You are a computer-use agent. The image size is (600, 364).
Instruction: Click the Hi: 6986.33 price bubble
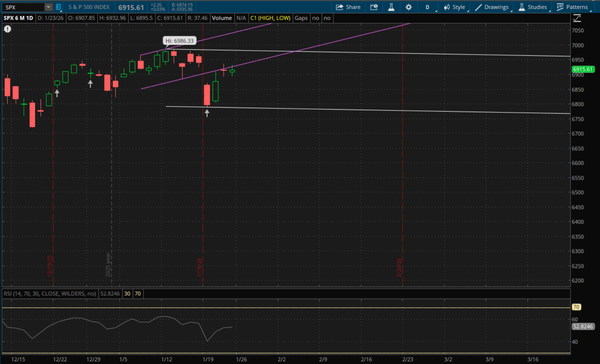point(179,41)
